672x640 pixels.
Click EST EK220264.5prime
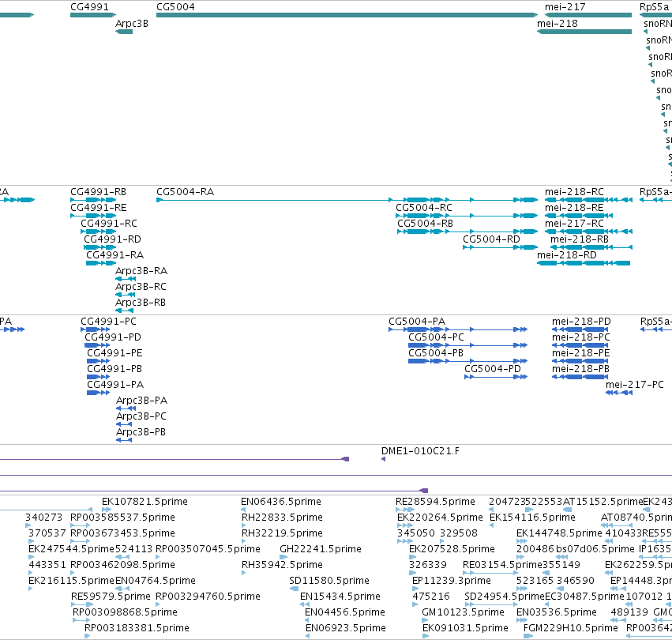440,518
